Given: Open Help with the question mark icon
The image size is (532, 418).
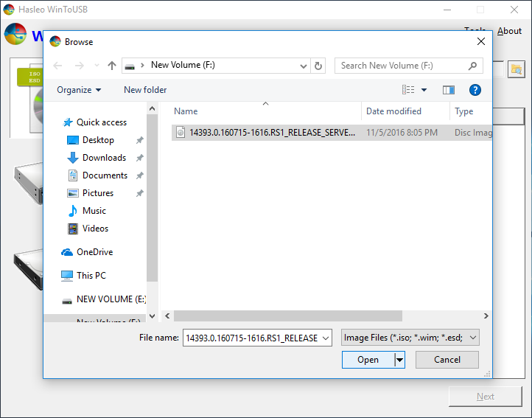Looking at the screenshot, I should click(475, 90).
